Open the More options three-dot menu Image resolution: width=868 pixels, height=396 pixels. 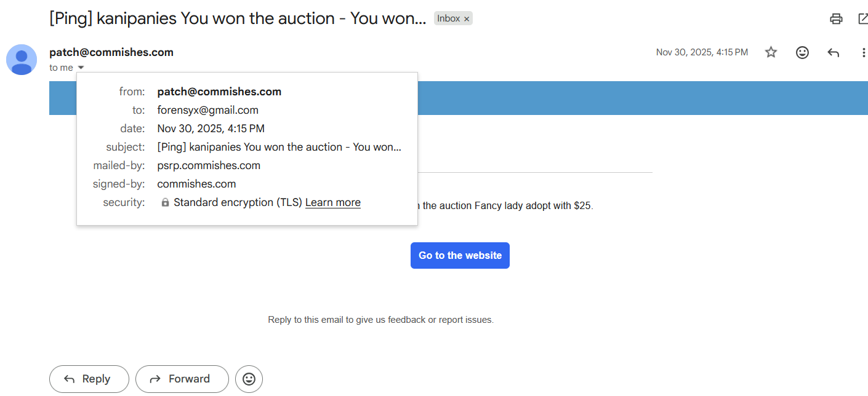pyautogui.click(x=863, y=53)
